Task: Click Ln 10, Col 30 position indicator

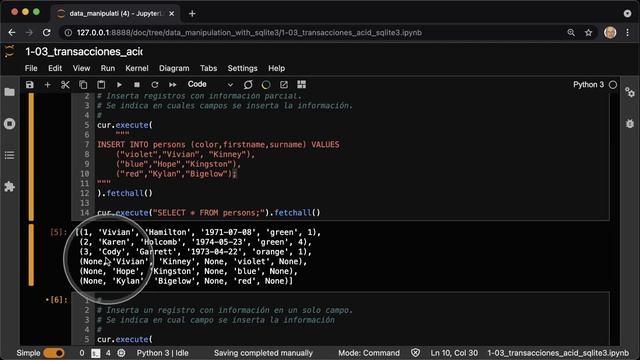Action: (454, 353)
